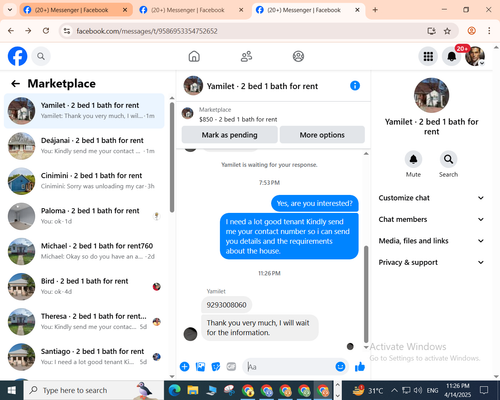The width and height of the screenshot is (500, 400).
Task: Open the Facebook search icon
Action: (x=41, y=56)
